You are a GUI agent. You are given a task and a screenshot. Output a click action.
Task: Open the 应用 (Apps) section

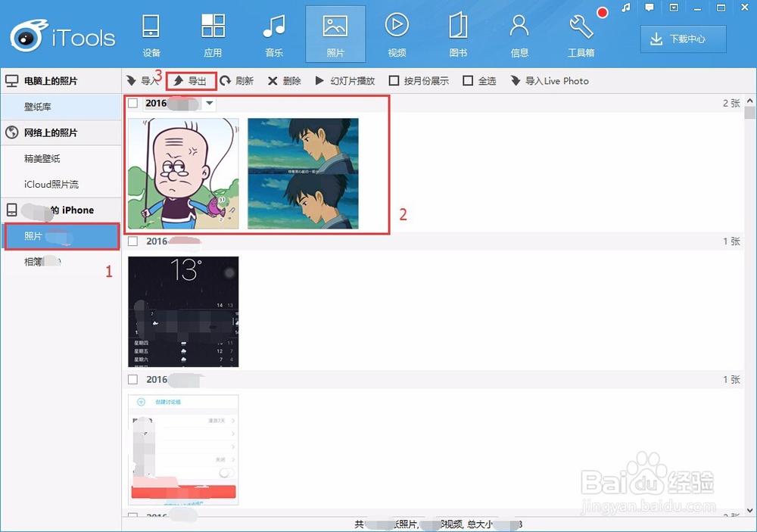[213, 36]
